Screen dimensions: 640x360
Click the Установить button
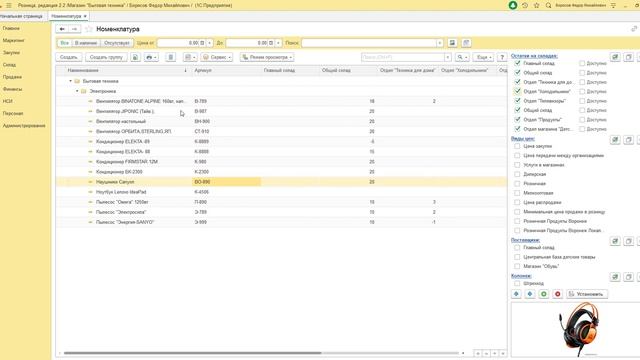click(x=587, y=294)
